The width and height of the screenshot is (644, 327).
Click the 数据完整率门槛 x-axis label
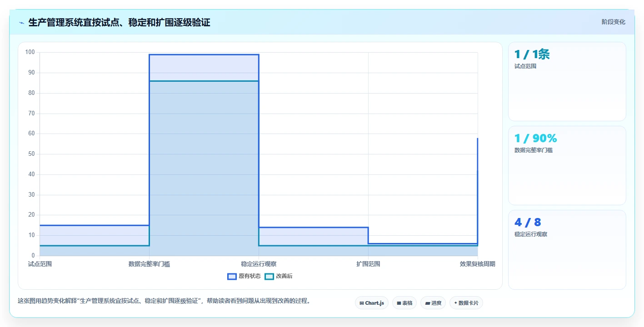pos(149,264)
